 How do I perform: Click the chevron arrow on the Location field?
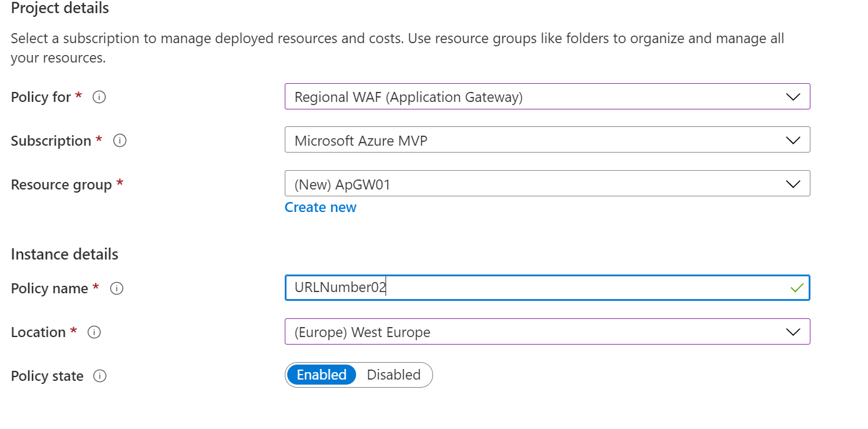(x=793, y=332)
